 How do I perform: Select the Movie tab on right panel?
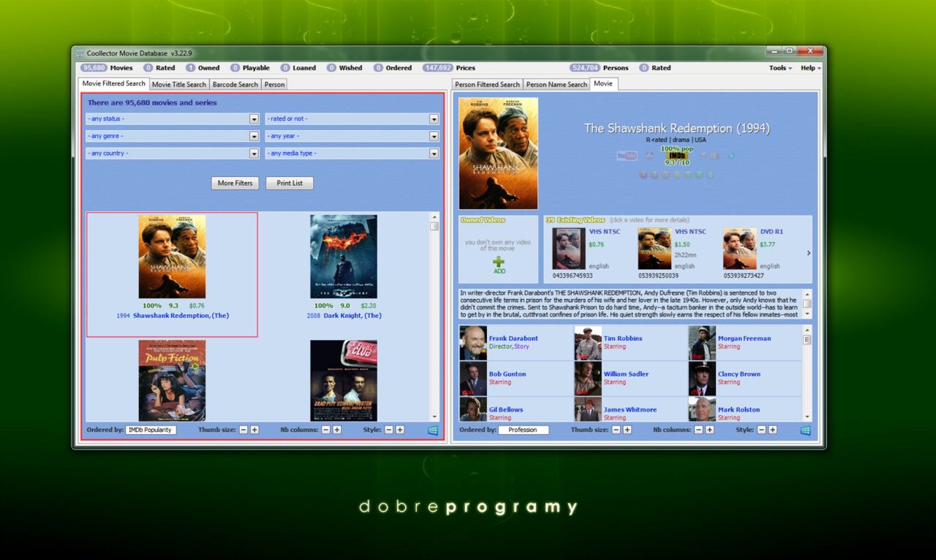[603, 83]
